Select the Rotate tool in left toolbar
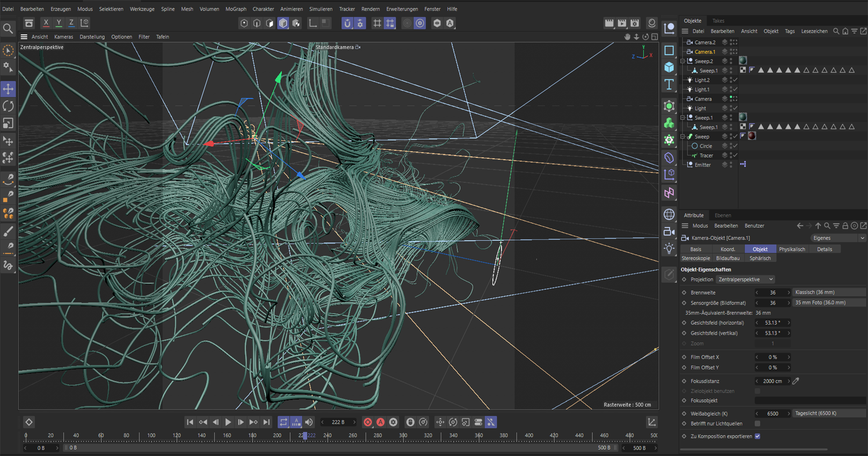 (x=8, y=106)
